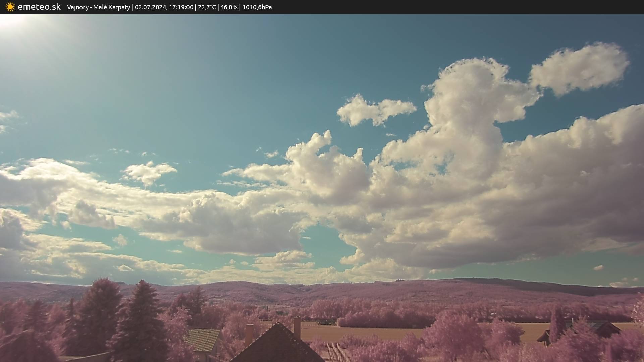The image size is (644, 362).
Task: Open the emeteo.sk site name
Action: click(39, 7)
